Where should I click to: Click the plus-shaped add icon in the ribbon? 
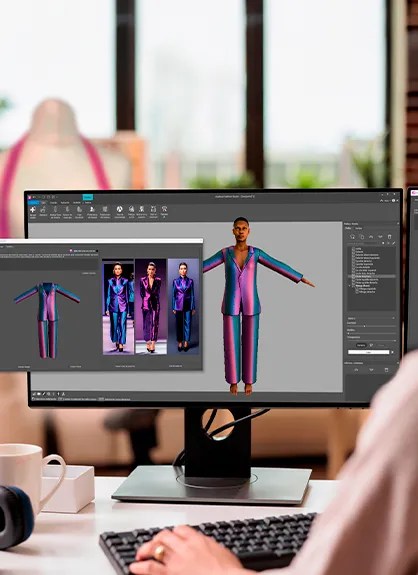pos(33,209)
